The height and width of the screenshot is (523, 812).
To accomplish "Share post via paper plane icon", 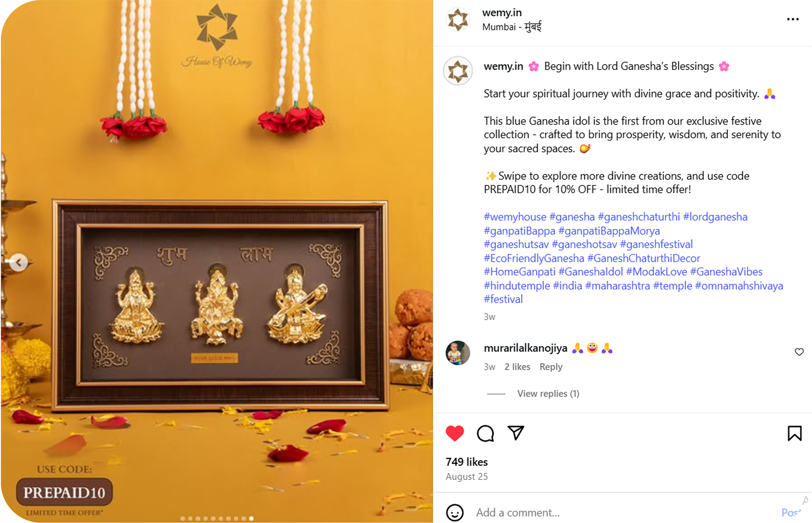I will pos(515,433).
